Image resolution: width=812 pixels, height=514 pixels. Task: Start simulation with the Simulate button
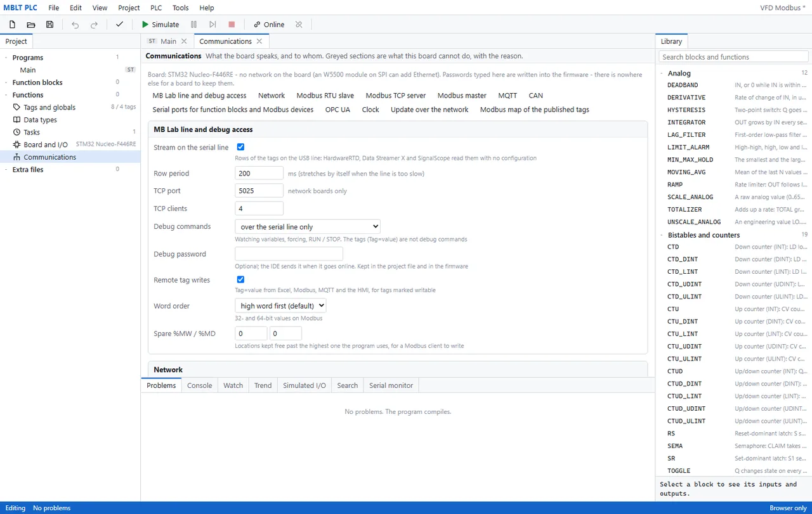tap(160, 25)
